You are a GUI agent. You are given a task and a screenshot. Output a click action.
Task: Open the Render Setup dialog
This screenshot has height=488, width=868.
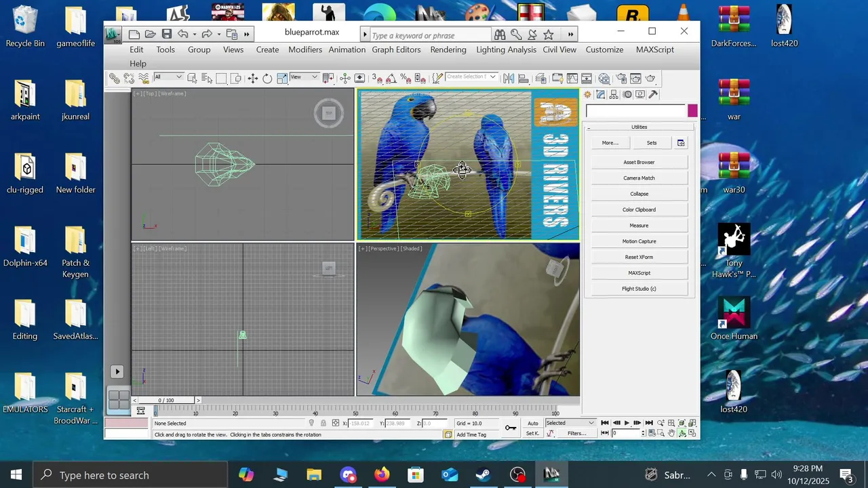click(x=621, y=78)
